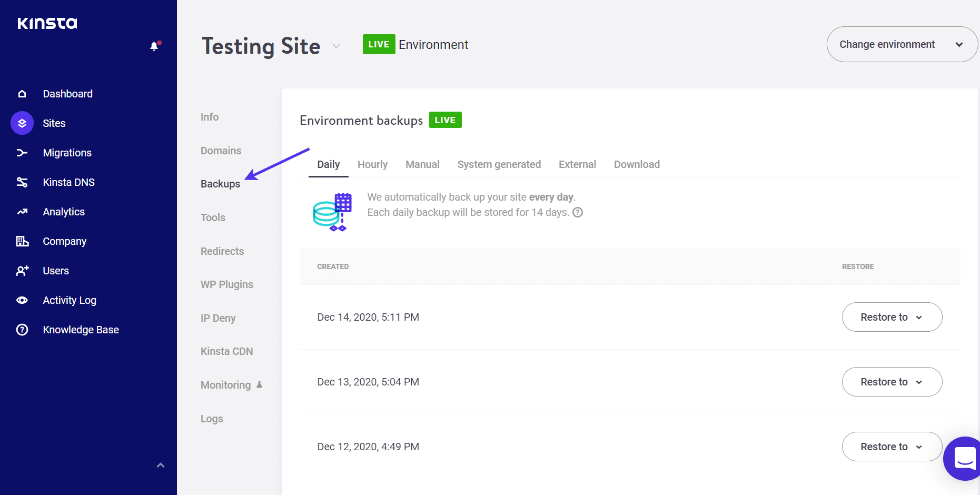980x495 pixels.
Task: Open the Download backups tab
Action: [x=637, y=164]
